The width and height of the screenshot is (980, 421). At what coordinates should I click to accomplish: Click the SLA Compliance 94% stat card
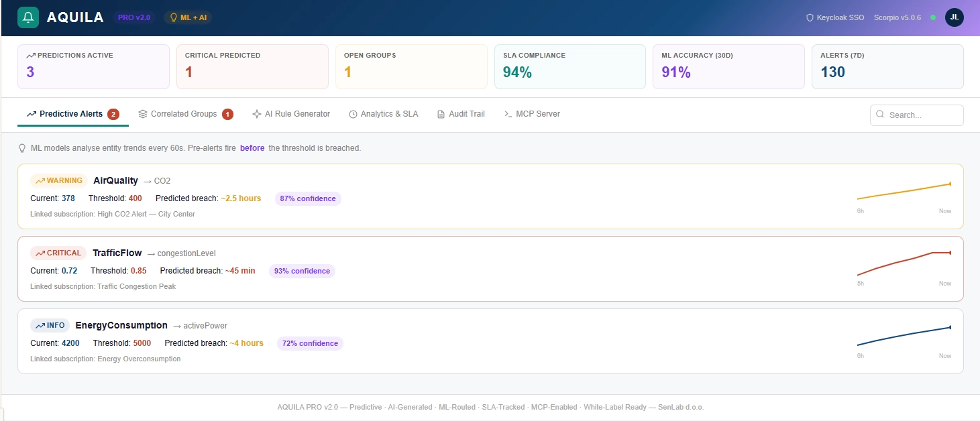[569, 66]
